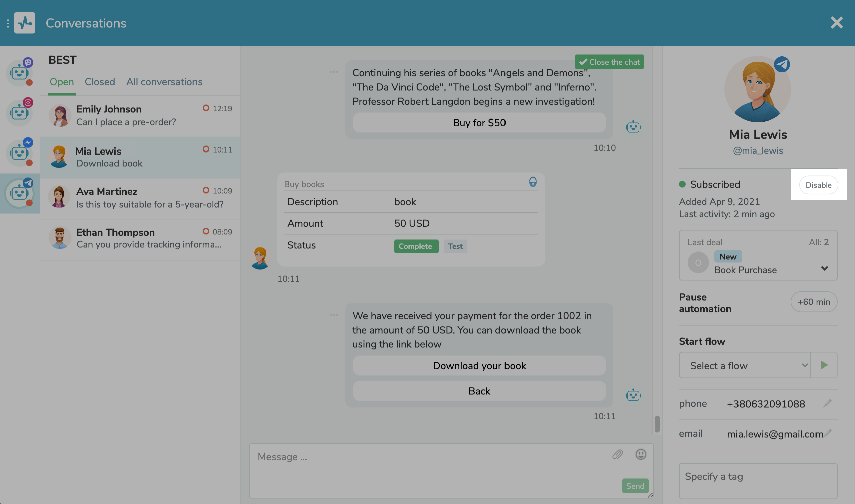The height and width of the screenshot is (504, 855).
Task: Edit the email pencil icon
Action: click(828, 433)
